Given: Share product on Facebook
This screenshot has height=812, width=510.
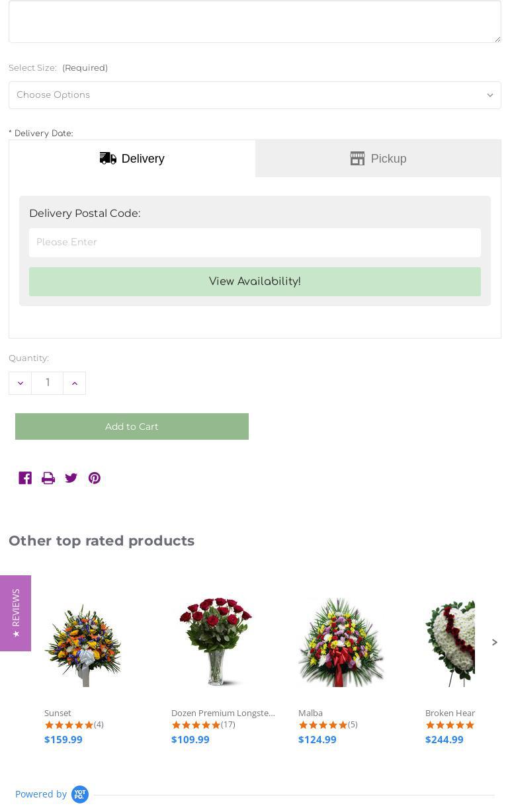Looking at the screenshot, I should click(25, 478).
